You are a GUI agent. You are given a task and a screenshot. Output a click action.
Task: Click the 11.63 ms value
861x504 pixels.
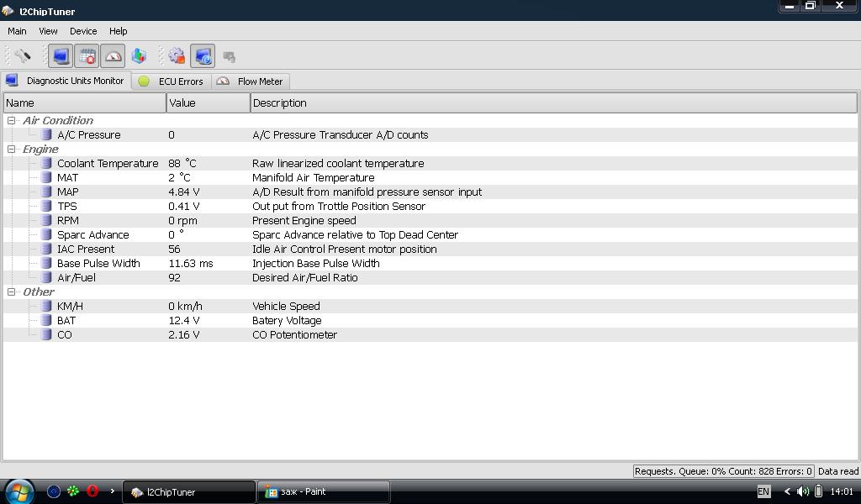pyautogui.click(x=191, y=263)
